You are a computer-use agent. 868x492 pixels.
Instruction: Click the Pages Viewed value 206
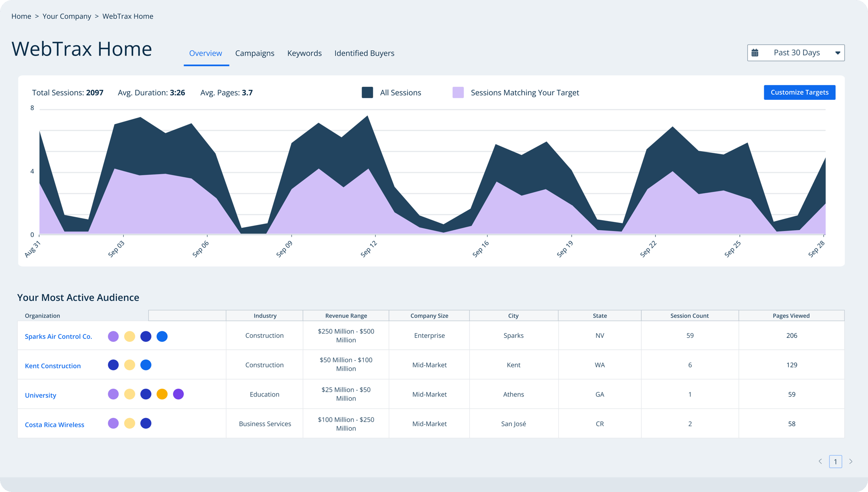[x=792, y=335]
